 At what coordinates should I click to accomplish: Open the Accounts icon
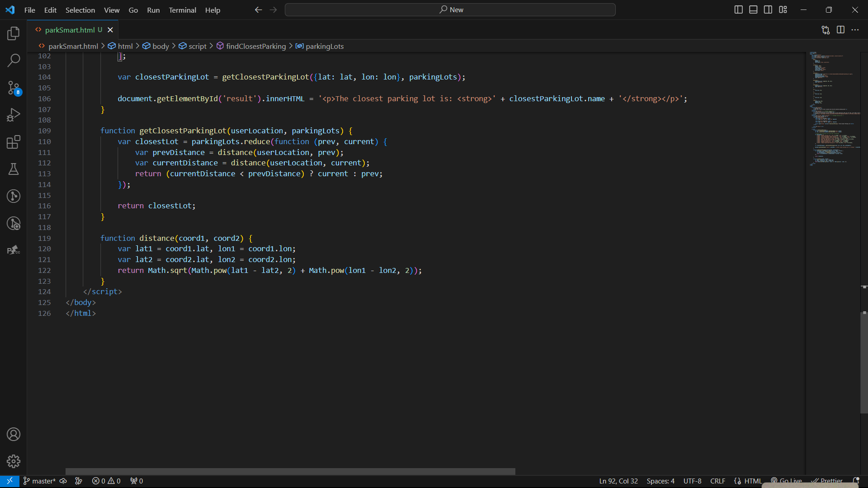pos(14,434)
